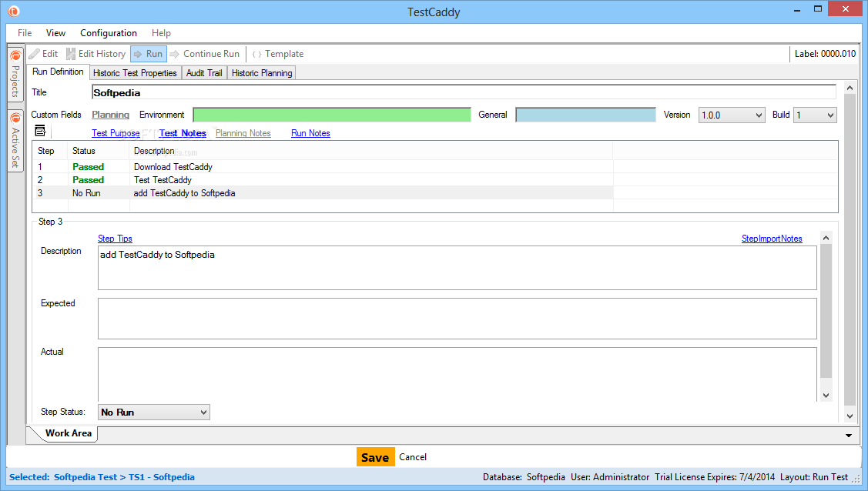Switch to the Audit Trail tab
The image size is (868, 491).
pyautogui.click(x=204, y=73)
